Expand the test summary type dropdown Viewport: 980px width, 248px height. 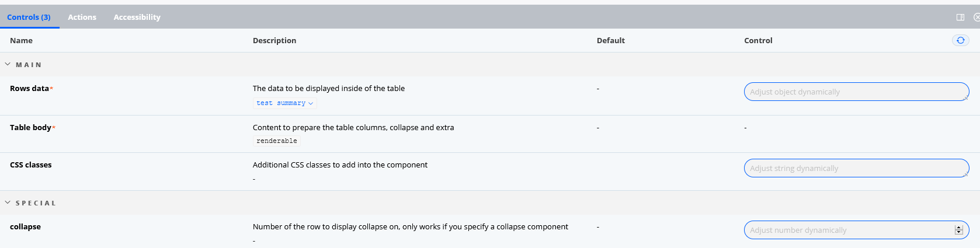point(285,103)
